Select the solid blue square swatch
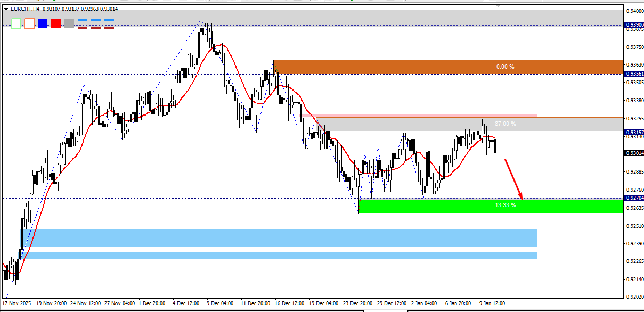 (x=43, y=23)
